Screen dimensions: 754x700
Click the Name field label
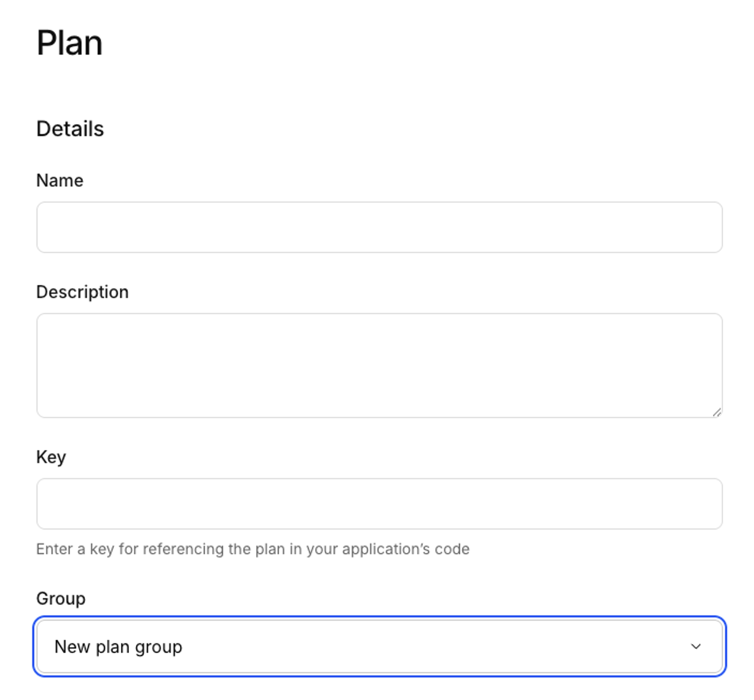(x=60, y=180)
